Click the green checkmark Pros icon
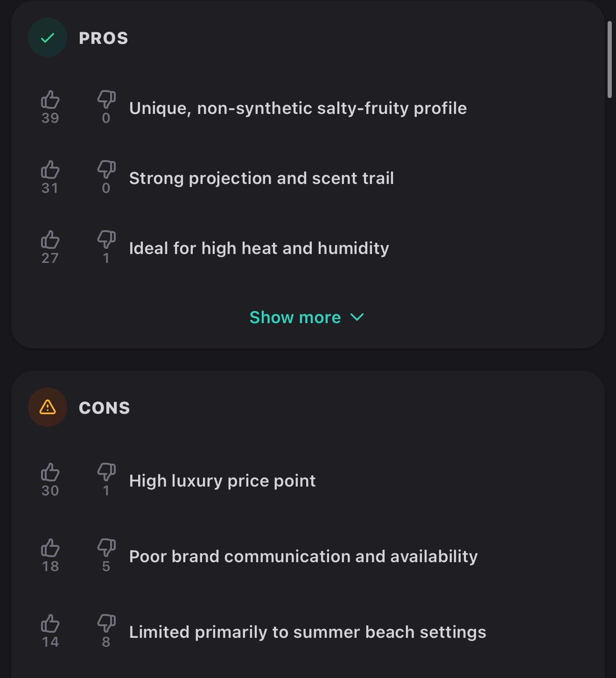 tap(48, 38)
